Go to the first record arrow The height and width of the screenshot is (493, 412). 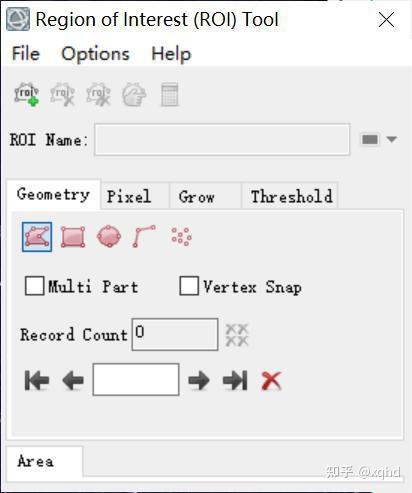[x=37, y=380]
